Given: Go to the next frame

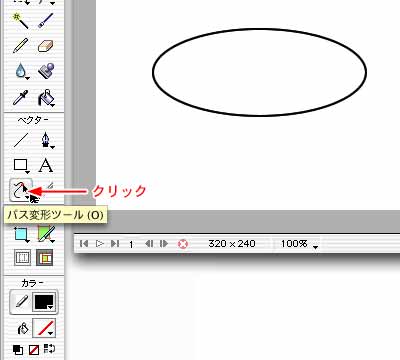Looking at the screenshot, I should click(x=164, y=244).
